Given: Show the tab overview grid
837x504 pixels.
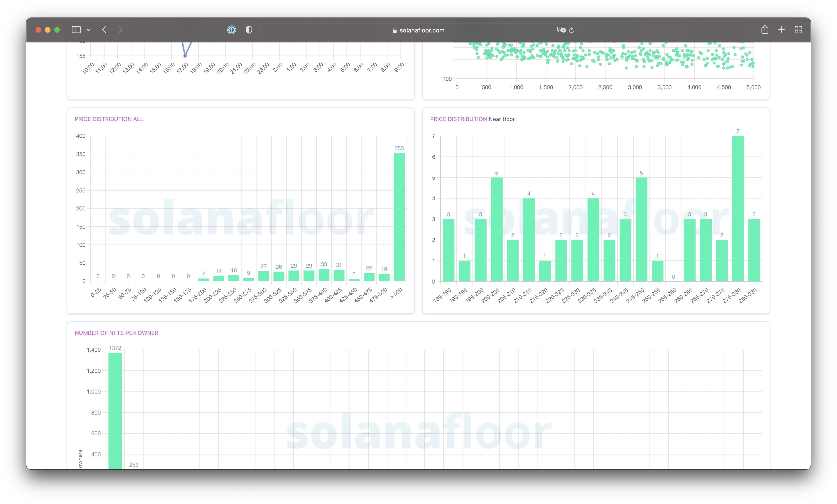Looking at the screenshot, I should pos(798,30).
